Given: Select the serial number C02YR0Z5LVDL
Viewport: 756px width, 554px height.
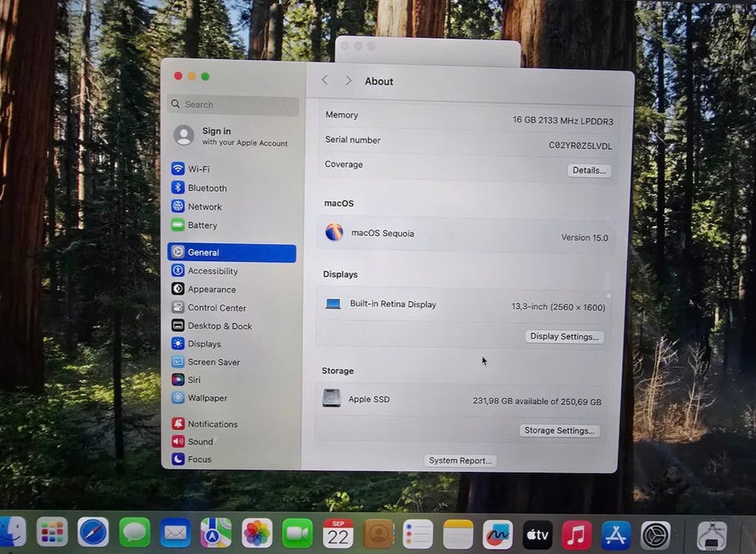Looking at the screenshot, I should 580,146.
